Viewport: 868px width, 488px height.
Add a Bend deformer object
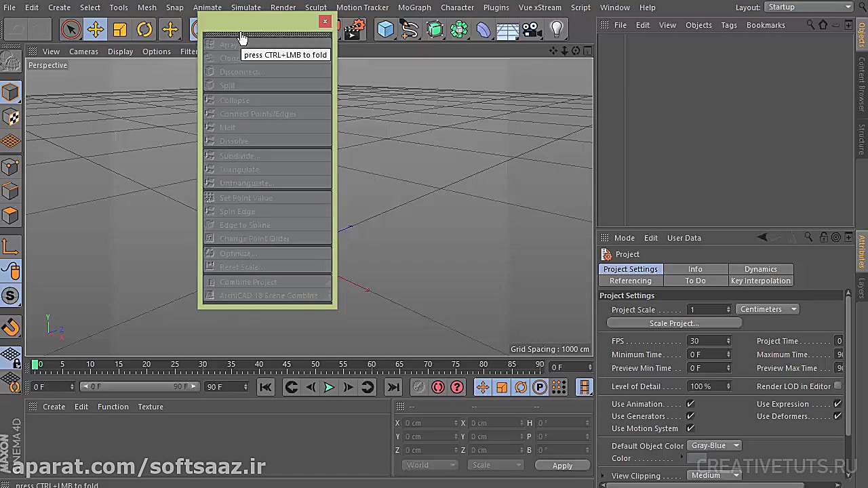484,28
